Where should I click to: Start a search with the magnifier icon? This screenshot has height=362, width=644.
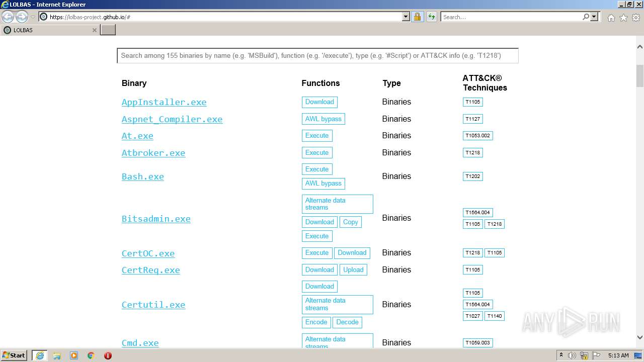click(x=586, y=17)
